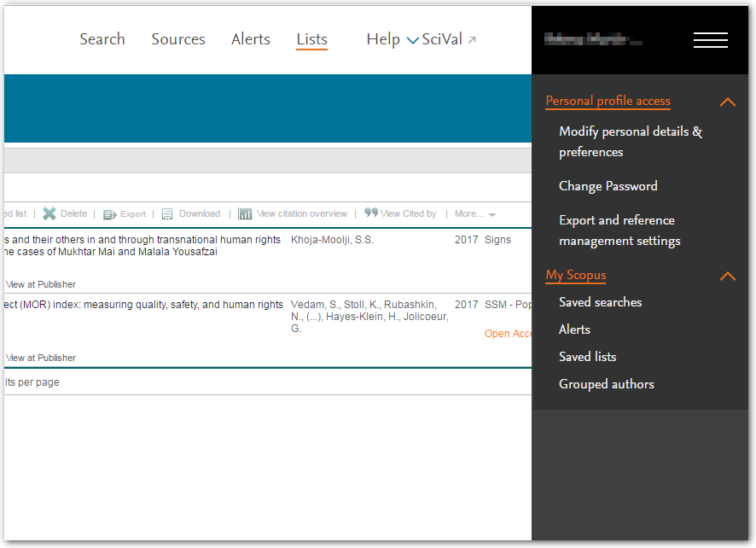Click View citation overview label
Screen dimensions: 756x548
pos(302,213)
